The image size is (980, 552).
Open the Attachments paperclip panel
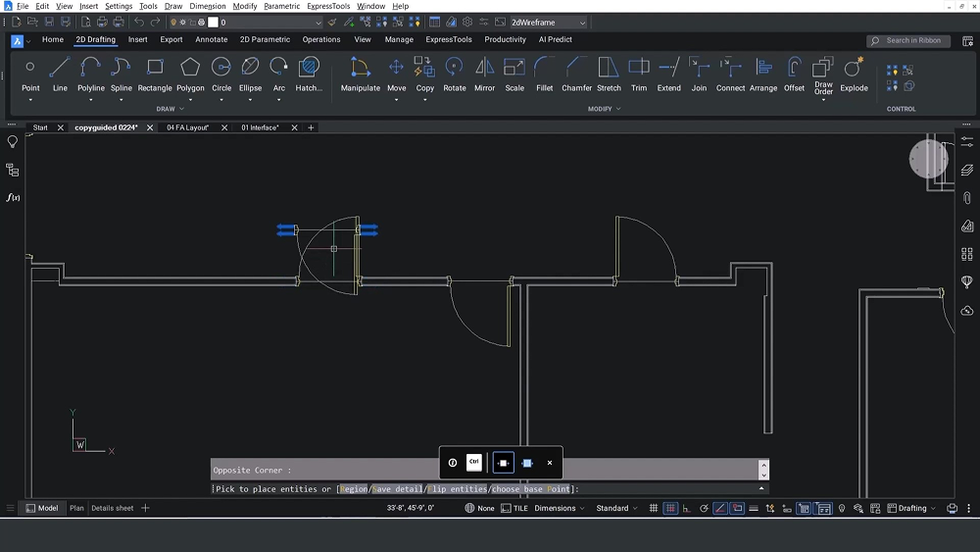click(x=967, y=197)
